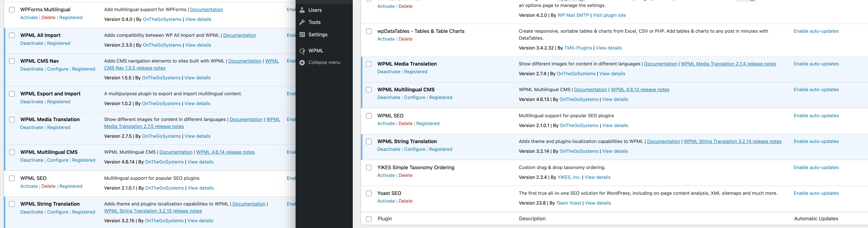Open WPML 4.6.14 release notes link
The width and height of the screenshot is (868, 228).
click(225, 152)
